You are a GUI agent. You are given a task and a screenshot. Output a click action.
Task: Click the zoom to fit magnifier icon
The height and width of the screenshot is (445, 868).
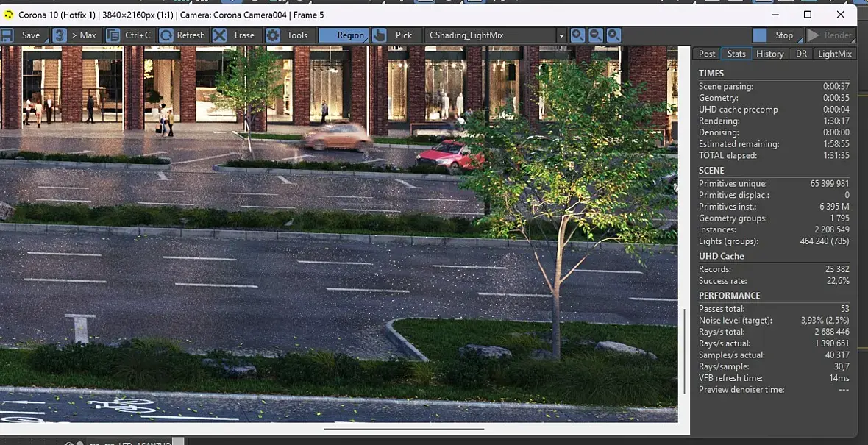pyautogui.click(x=613, y=35)
